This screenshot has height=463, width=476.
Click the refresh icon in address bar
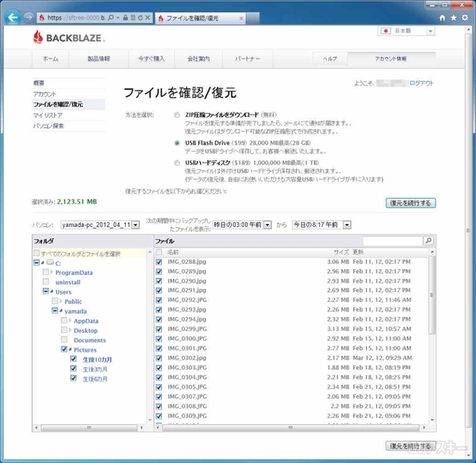tap(140, 17)
